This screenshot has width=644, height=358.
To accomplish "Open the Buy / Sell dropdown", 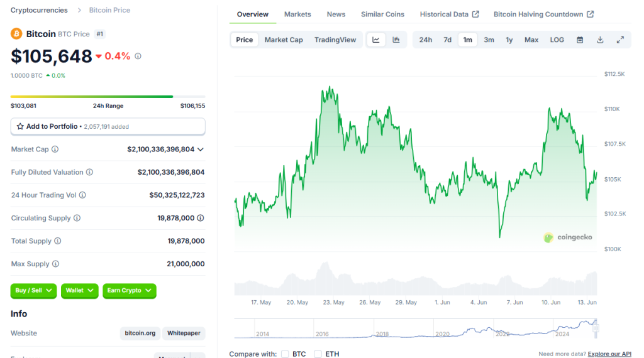I will (x=33, y=290).
